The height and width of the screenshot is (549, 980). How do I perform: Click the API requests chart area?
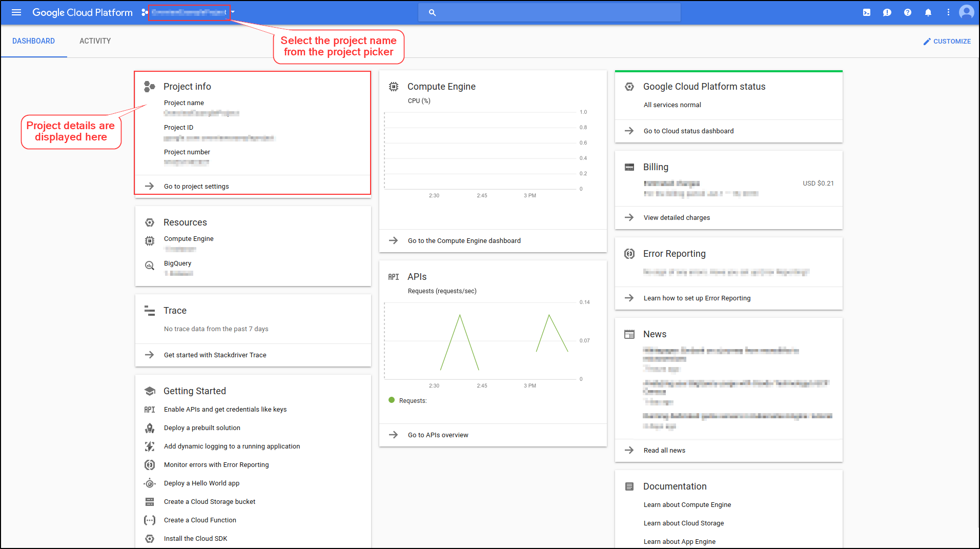(x=480, y=341)
